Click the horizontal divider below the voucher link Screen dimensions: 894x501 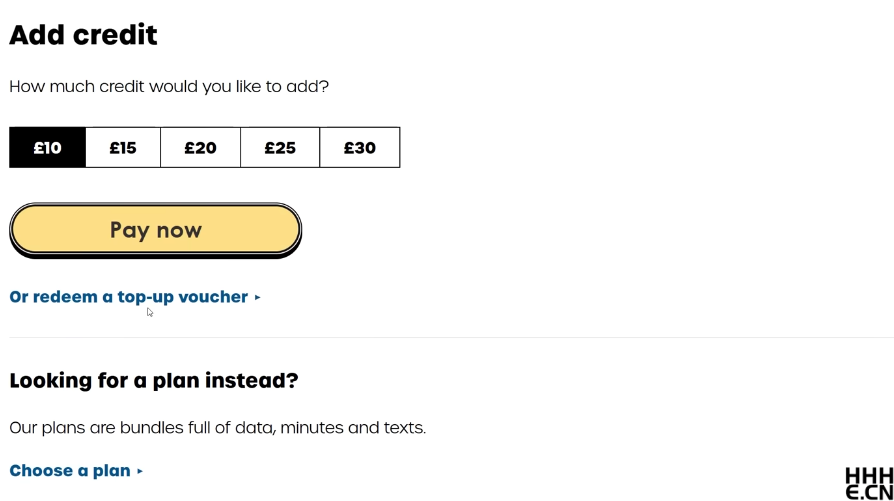[x=450, y=338]
